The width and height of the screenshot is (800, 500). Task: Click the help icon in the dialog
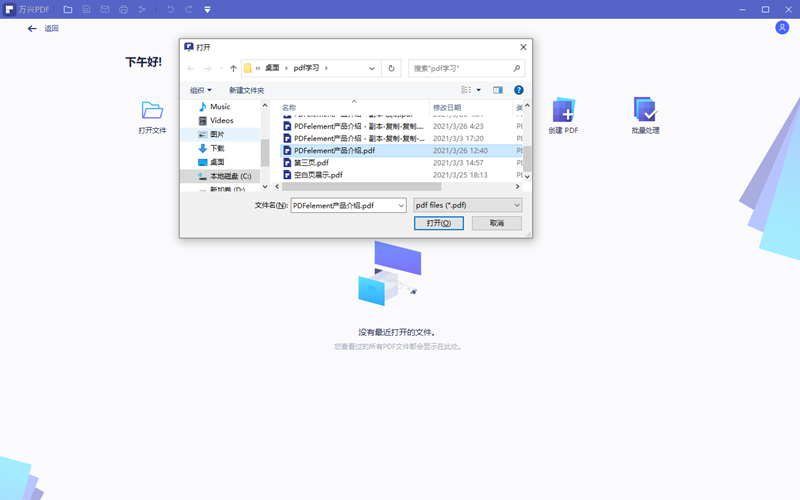[x=519, y=90]
